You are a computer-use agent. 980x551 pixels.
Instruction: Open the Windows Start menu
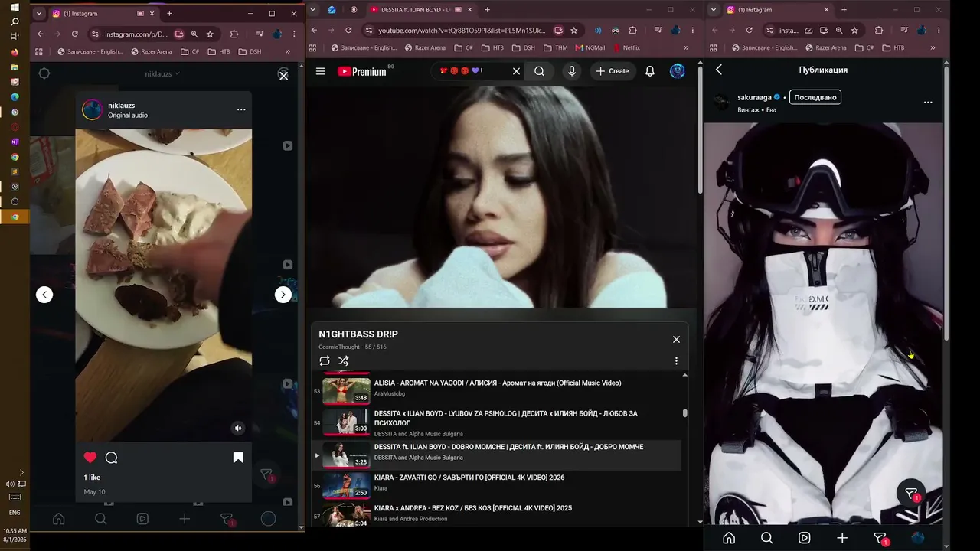pos(15,7)
